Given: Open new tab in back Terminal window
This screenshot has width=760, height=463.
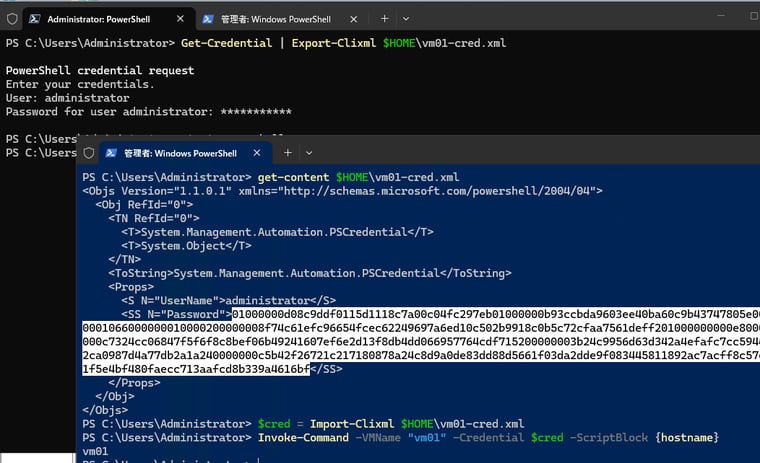Looking at the screenshot, I should 384,18.
